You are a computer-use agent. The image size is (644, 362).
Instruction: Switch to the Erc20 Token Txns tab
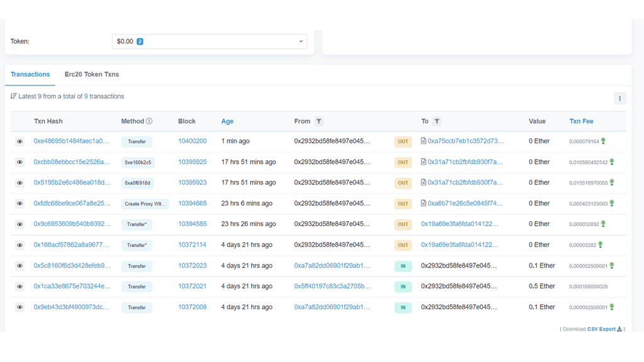tap(92, 74)
